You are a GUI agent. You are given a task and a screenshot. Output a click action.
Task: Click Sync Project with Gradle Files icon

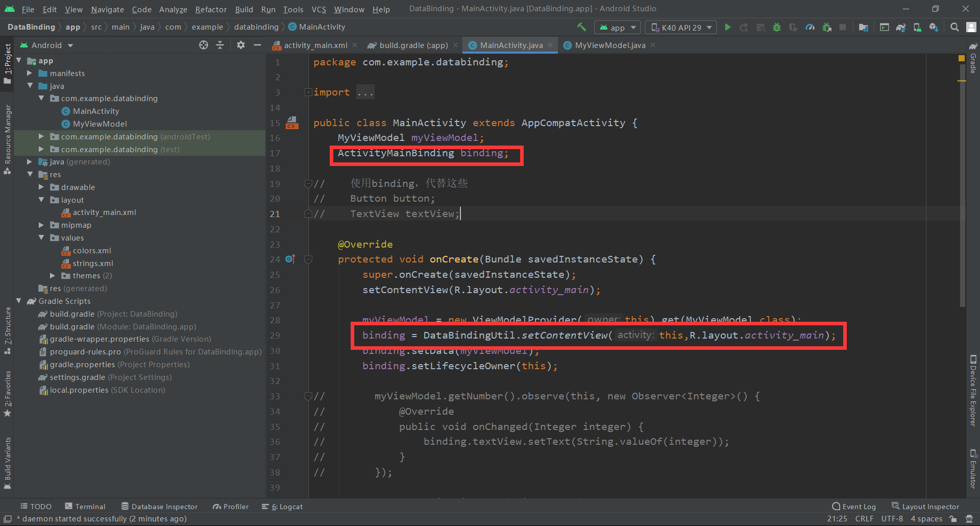click(901, 28)
